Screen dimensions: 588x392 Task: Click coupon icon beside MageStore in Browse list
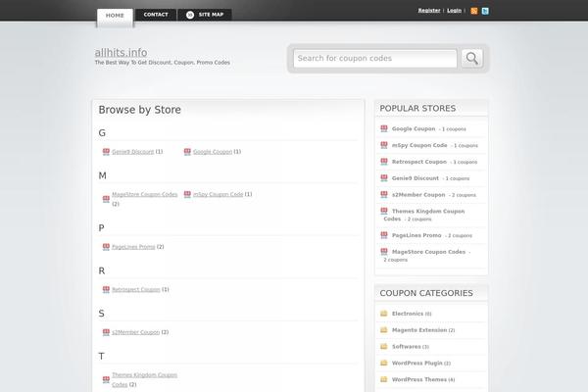pos(106,199)
